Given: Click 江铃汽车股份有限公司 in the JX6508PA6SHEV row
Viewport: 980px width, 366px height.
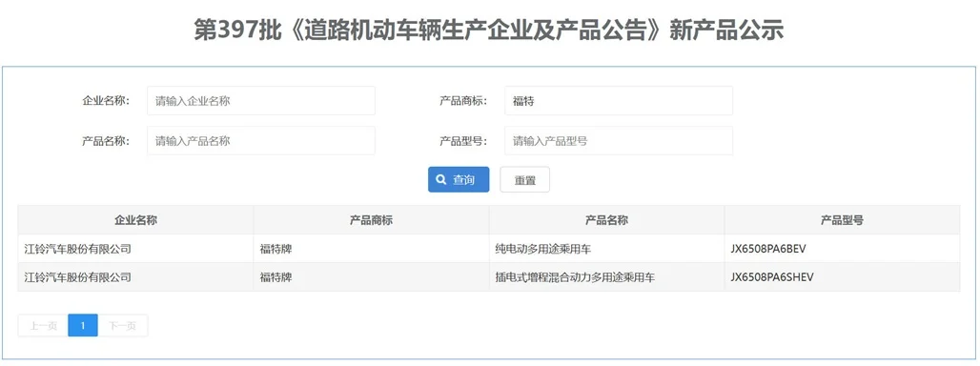Looking at the screenshot, I should [x=77, y=276].
